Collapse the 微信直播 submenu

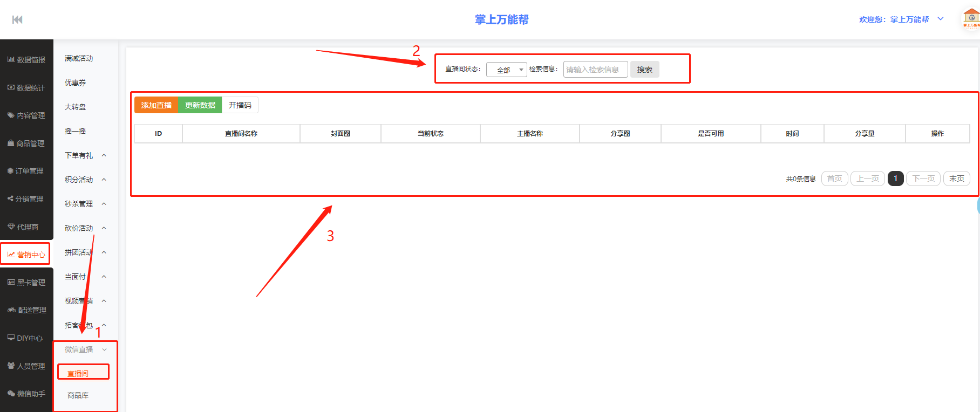point(85,349)
